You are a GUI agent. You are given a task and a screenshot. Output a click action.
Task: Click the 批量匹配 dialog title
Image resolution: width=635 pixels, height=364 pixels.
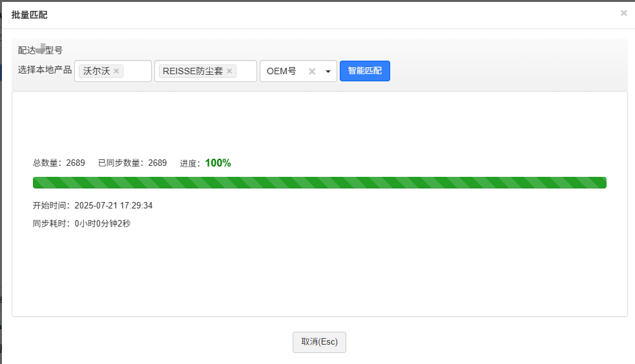(29, 15)
